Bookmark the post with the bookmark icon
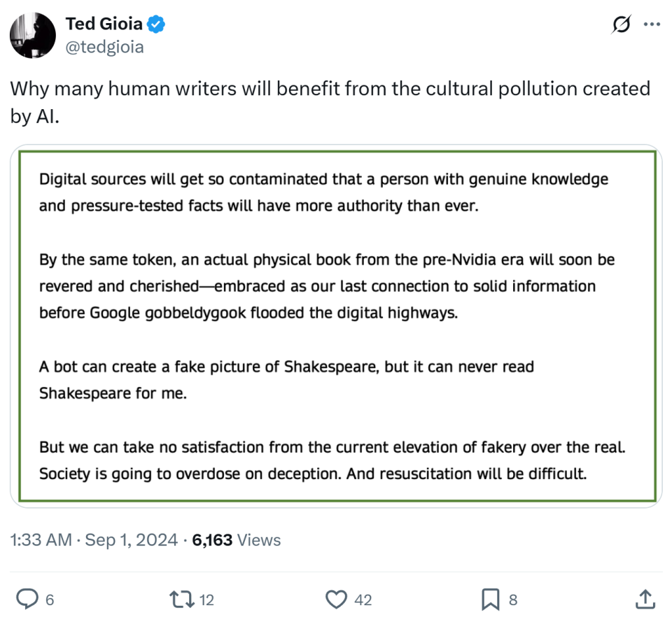The image size is (672, 617). coord(490,599)
